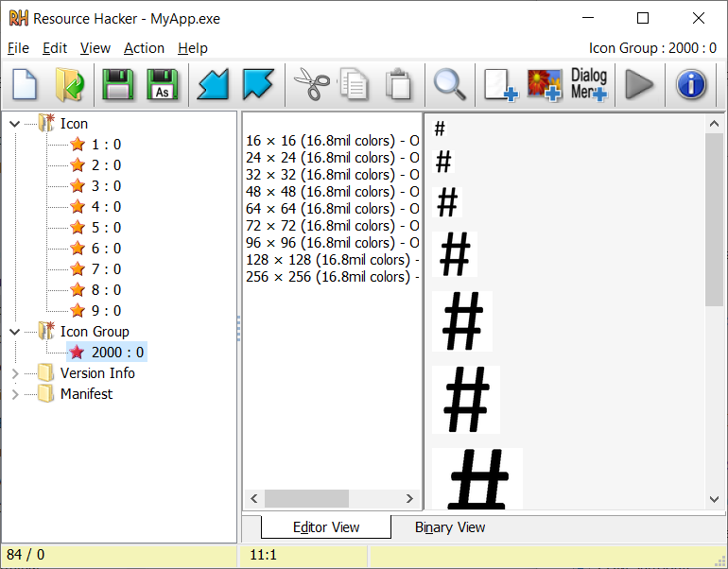Viewport: 728px width, 569px height.
Task: Open the Dialog Menu editor icon
Action: 589,84
